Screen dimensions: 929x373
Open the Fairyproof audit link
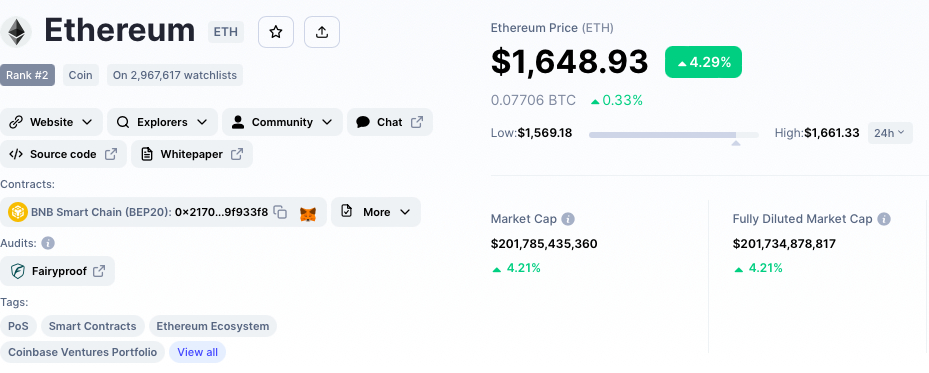pyautogui.click(x=57, y=271)
